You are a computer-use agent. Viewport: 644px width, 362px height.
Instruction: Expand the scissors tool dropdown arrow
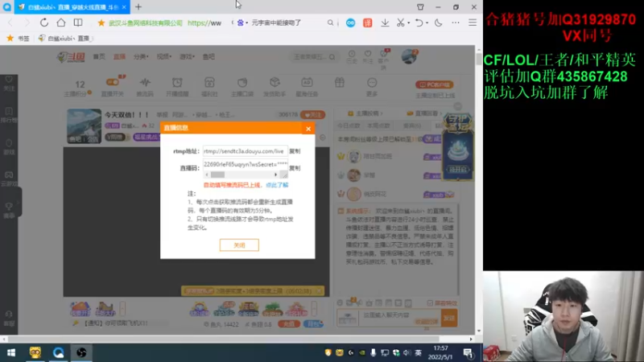[x=409, y=23]
